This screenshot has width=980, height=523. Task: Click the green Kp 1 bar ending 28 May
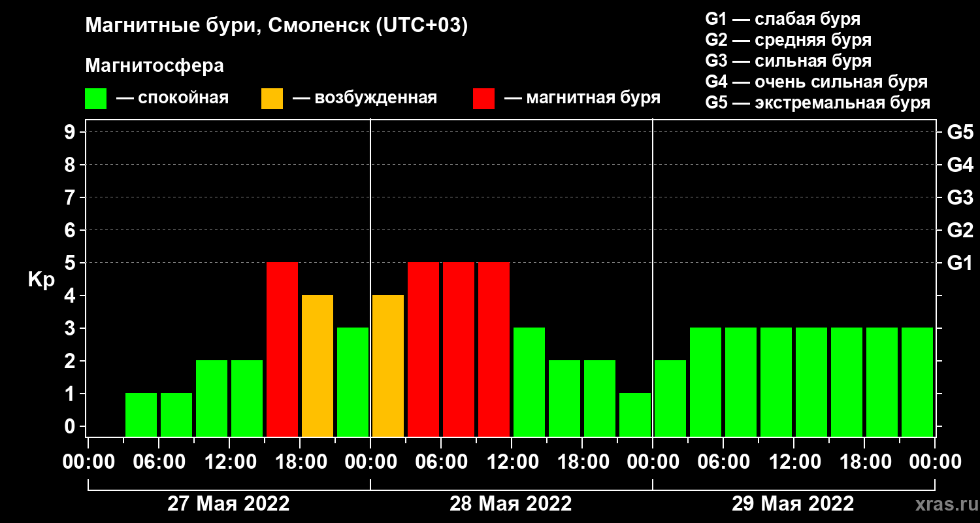635,414
